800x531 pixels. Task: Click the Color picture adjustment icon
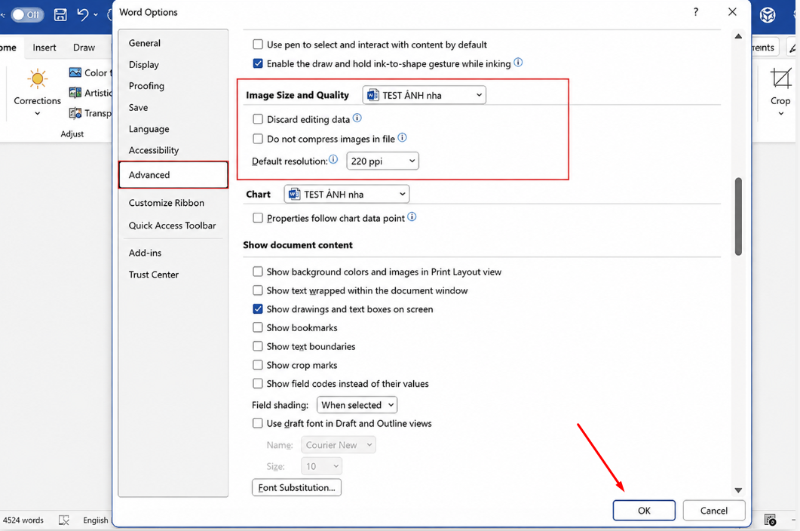(75, 72)
